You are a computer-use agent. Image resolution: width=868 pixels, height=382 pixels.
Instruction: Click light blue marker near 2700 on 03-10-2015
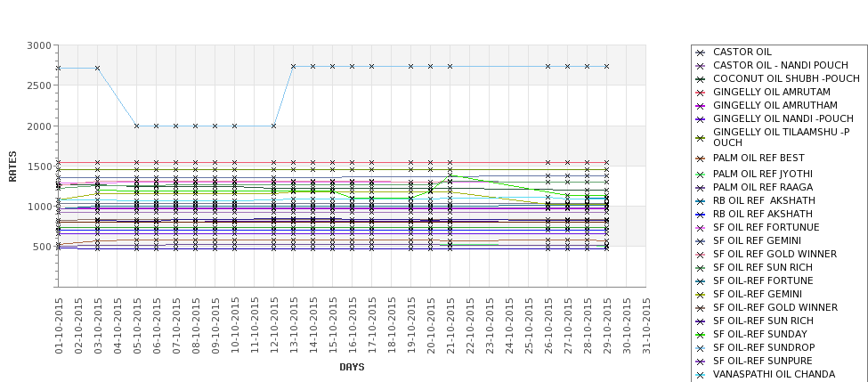click(x=97, y=68)
